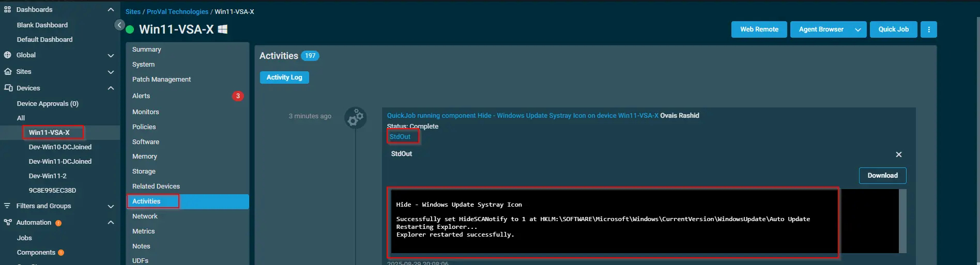
Task: Click the Automation workflow icon
Action: pyautogui.click(x=8, y=222)
